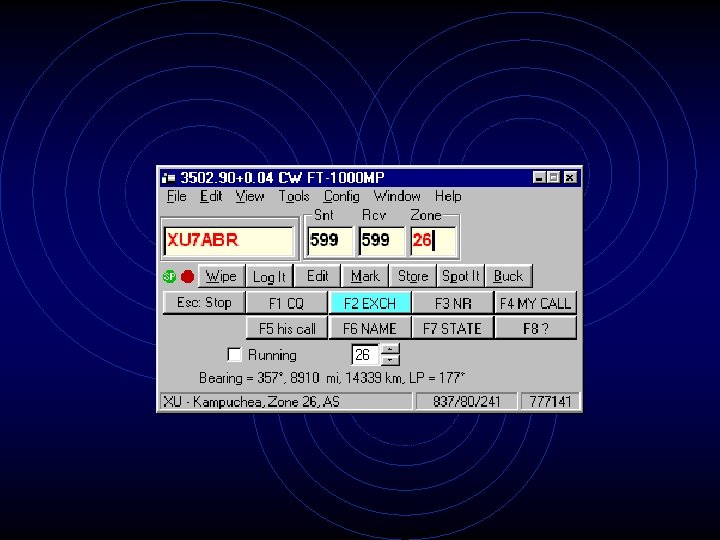
Task: Click the Log It button
Action: [x=270, y=276]
